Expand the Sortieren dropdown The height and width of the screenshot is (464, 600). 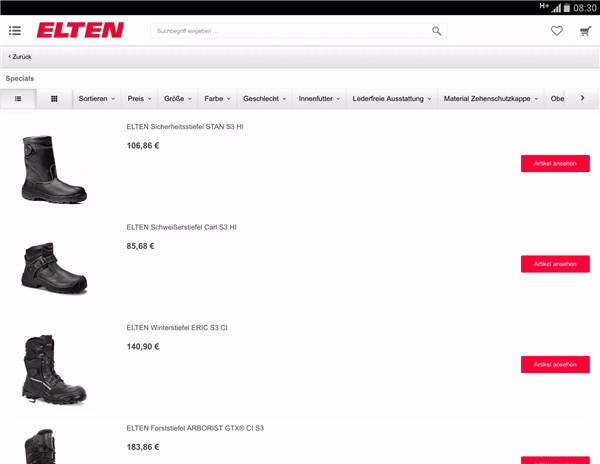tap(97, 99)
